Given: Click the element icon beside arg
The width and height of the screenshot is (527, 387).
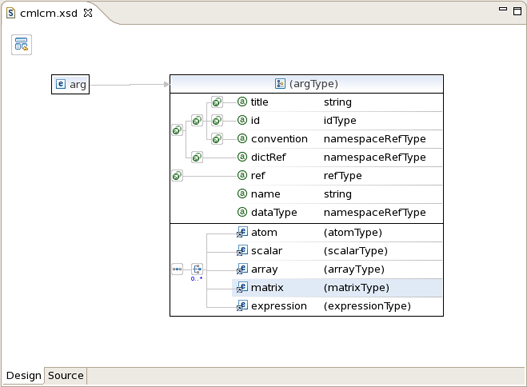Looking at the screenshot, I should pos(60,84).
